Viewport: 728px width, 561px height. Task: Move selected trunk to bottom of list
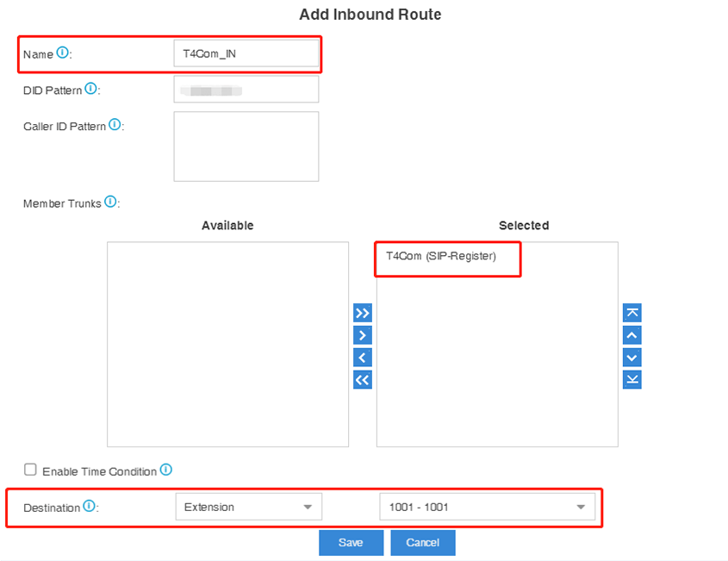click(x=632, y=380)
